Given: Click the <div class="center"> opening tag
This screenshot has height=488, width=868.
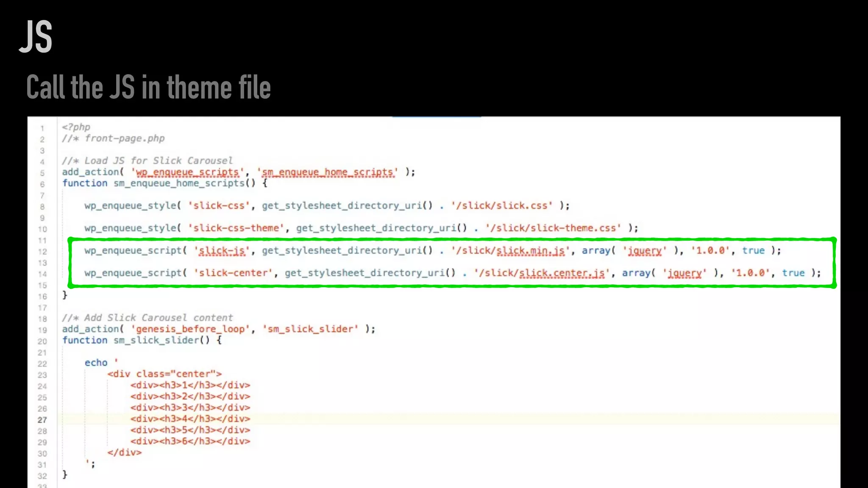Looking at the screenshot, I should pyautogui.click(x=164, y=374).
